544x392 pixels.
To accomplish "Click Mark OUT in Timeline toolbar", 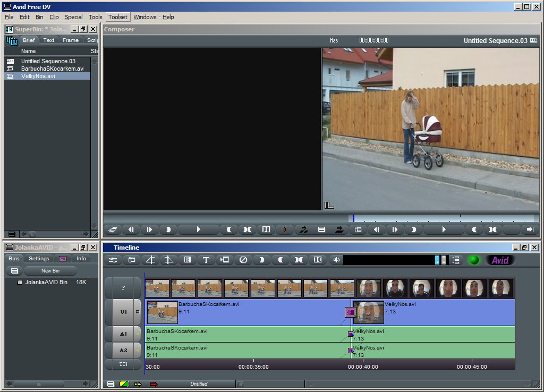I will pyautogui.click(x=280, y=260).
